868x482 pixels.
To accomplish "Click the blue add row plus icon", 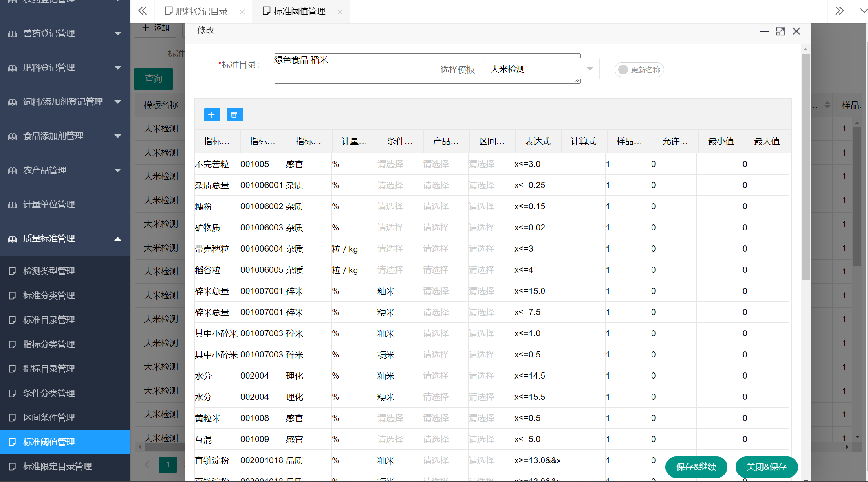I will 212,115.
